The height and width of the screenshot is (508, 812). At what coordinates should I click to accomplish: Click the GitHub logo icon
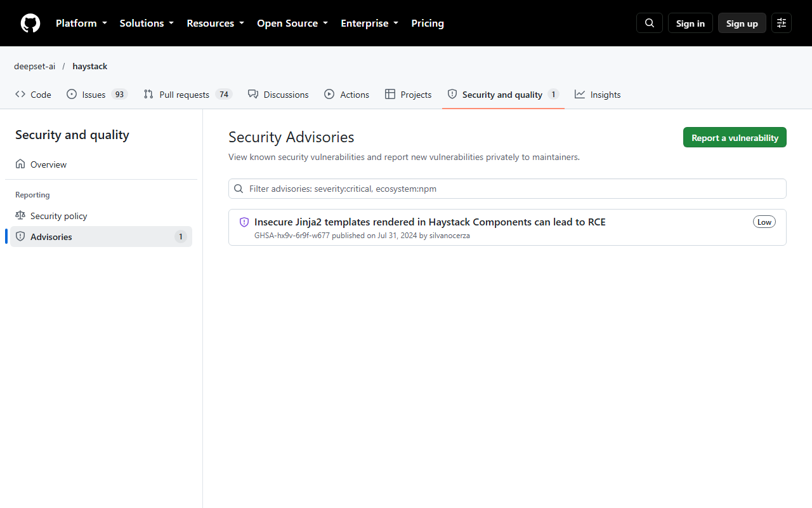tap(30, 23)
